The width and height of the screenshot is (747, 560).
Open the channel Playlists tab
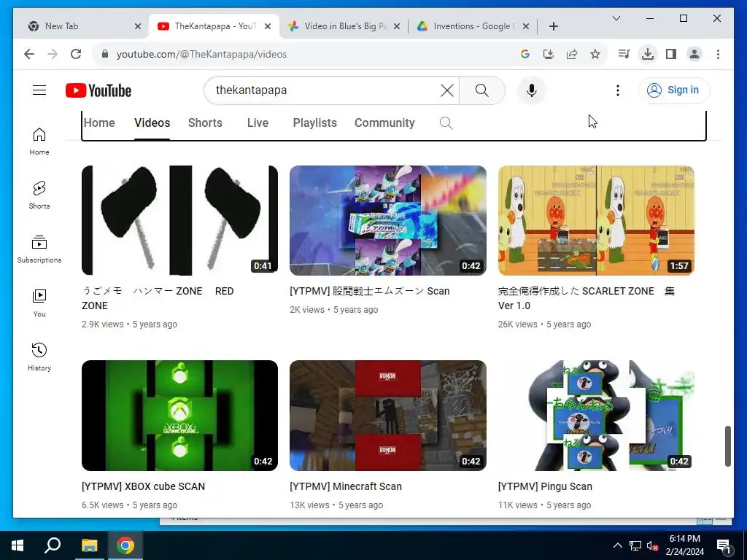(314, 122)
